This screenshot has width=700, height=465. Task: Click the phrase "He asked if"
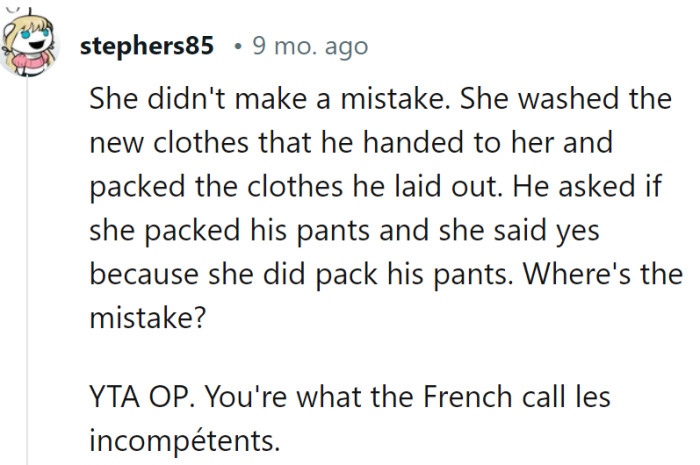point(587,186)
